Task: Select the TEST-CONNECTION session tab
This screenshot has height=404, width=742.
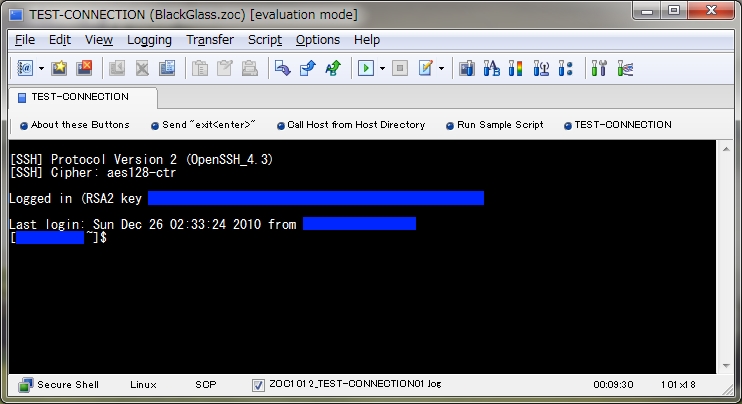Action: point(83,97)
